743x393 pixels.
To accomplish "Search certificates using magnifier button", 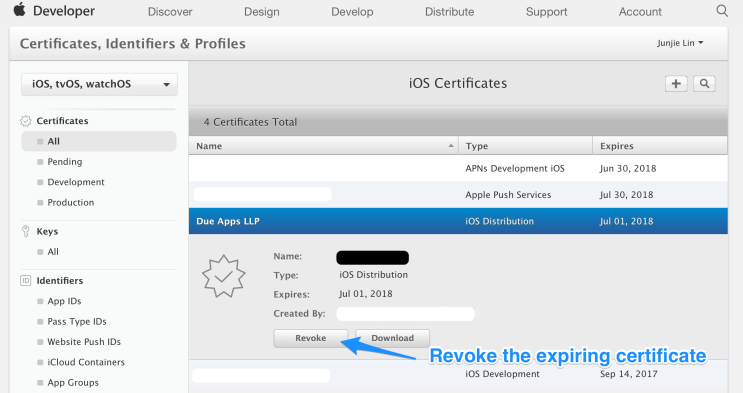I will pyautogui.click(x=705, y=83).
